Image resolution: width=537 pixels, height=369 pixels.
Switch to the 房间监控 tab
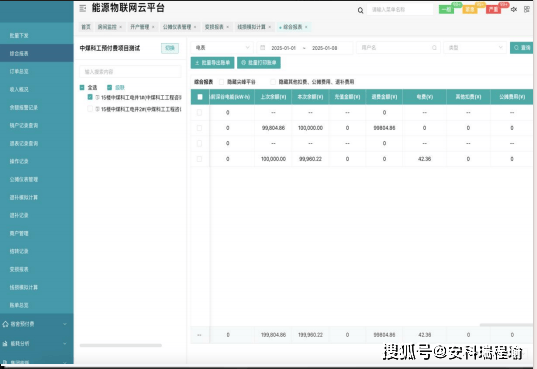click(107, 27)
